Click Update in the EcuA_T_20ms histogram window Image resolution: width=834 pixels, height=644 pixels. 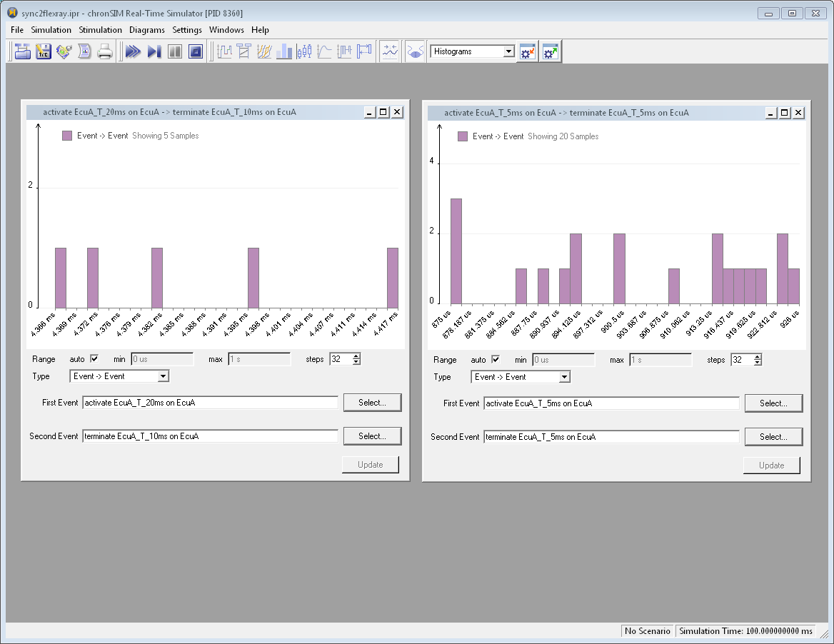[x=370, y=464]
